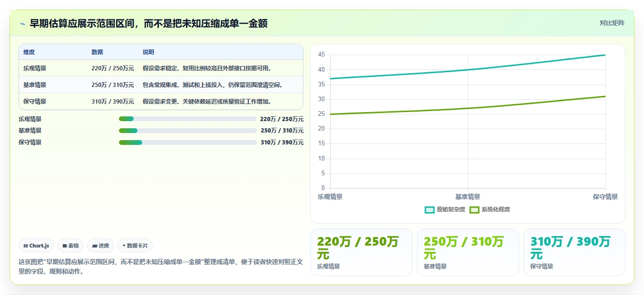
Task: Click the table cell 310万 / 390万元
Action: tap(113, 102)
